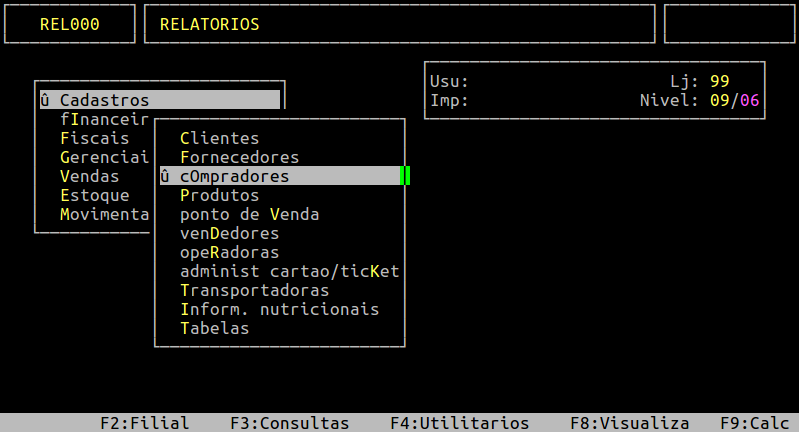
Task: Select Produtos from the submenu
Action: (220, 195)
